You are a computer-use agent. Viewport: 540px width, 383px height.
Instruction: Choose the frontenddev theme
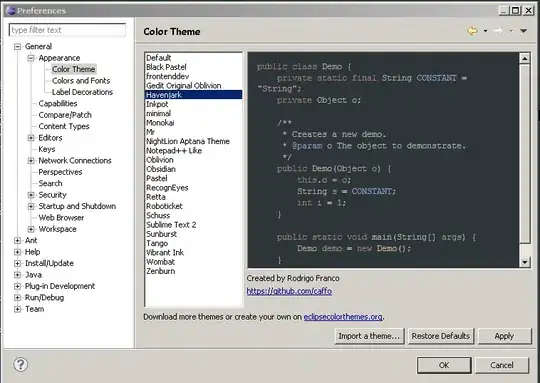pyautogui.click(x=193, y=76)
